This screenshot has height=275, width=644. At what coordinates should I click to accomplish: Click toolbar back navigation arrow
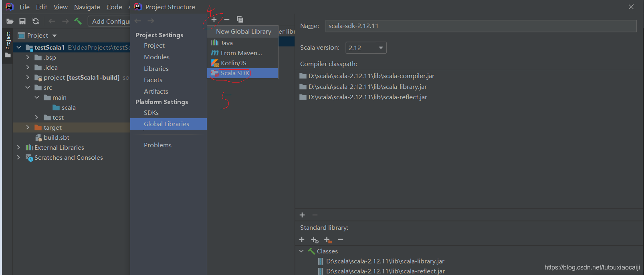click(x=52, y=21)
